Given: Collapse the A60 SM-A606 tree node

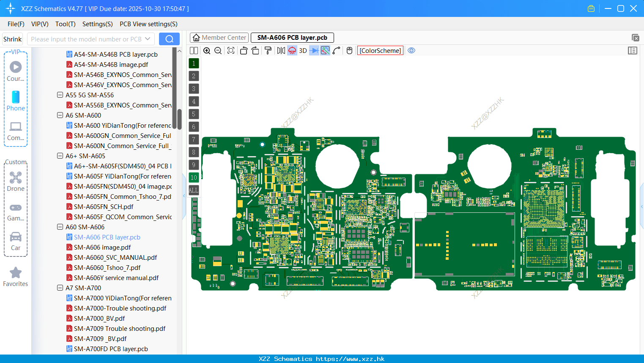Looking at the screenshot, I should (60, 227).
